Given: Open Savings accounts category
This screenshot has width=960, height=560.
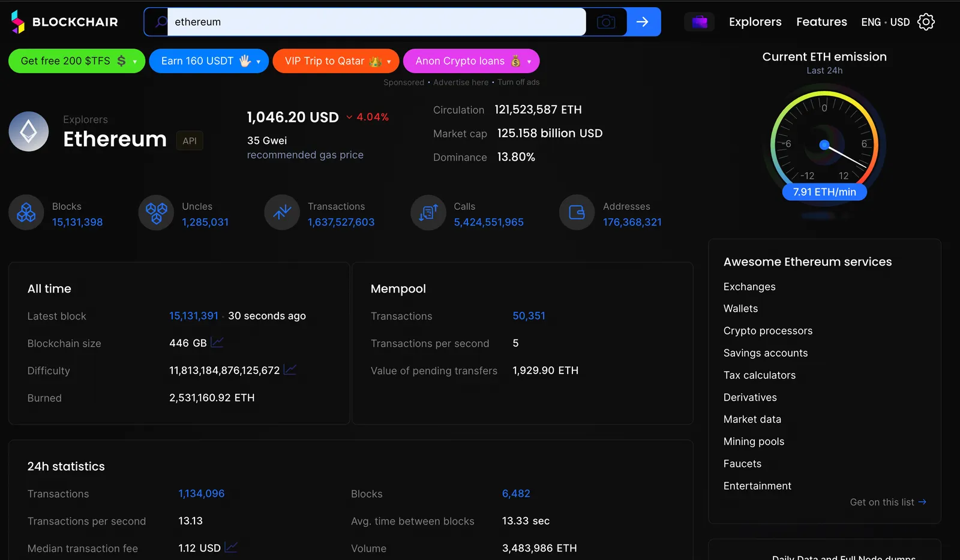Looking at the screenshot, I should (766, 353).
